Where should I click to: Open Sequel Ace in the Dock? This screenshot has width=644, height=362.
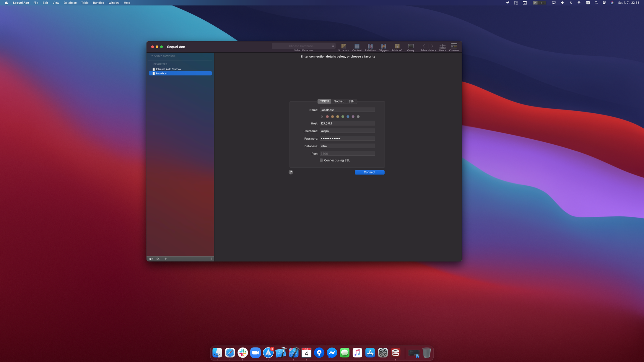[x=396, y=353]
